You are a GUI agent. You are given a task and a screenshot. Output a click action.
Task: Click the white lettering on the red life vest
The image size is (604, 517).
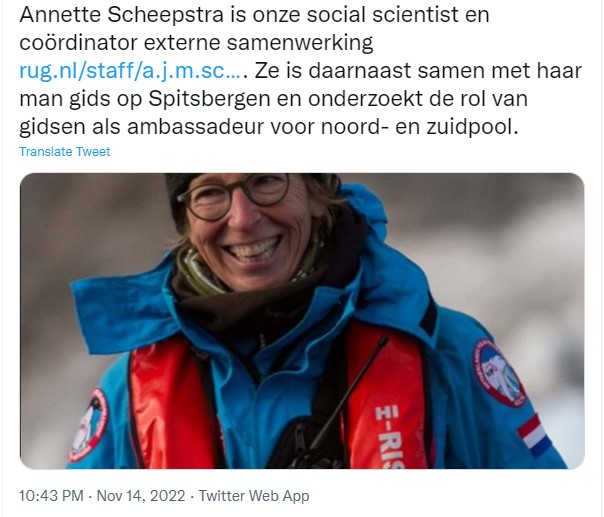pos(387,428)
